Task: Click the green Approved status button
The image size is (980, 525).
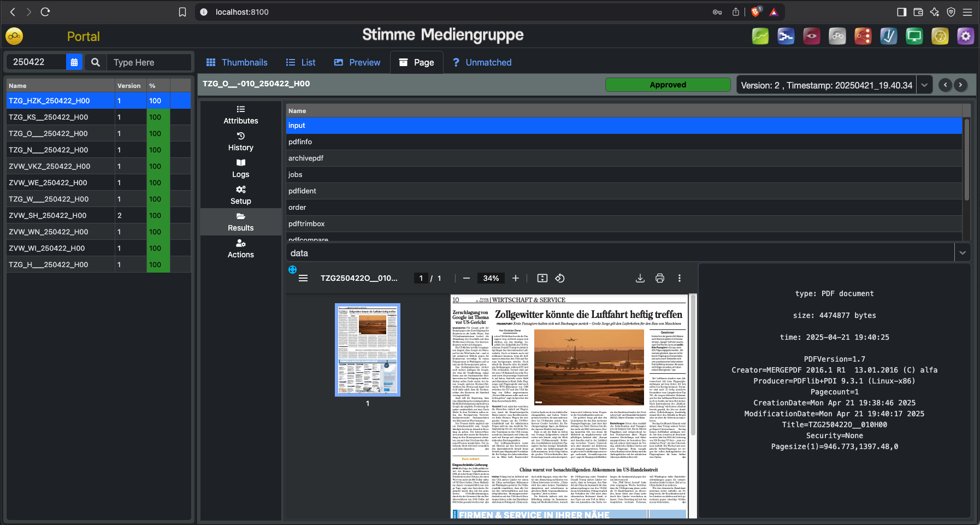Action: point(668,85)
